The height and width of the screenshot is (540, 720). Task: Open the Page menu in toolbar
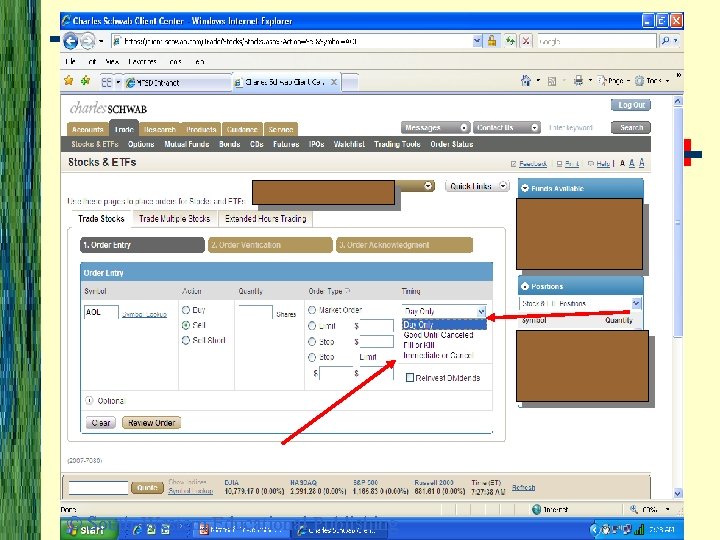613,81
